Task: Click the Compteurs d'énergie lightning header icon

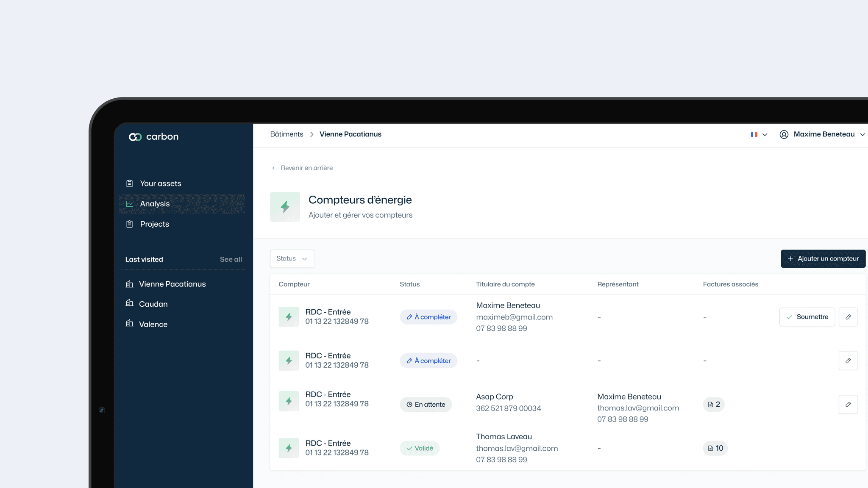Action: point(285,207)
